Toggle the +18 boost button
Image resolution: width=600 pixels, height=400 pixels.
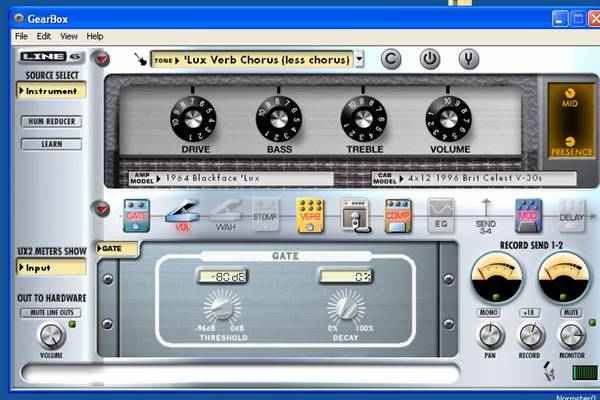tap(530, 312)
